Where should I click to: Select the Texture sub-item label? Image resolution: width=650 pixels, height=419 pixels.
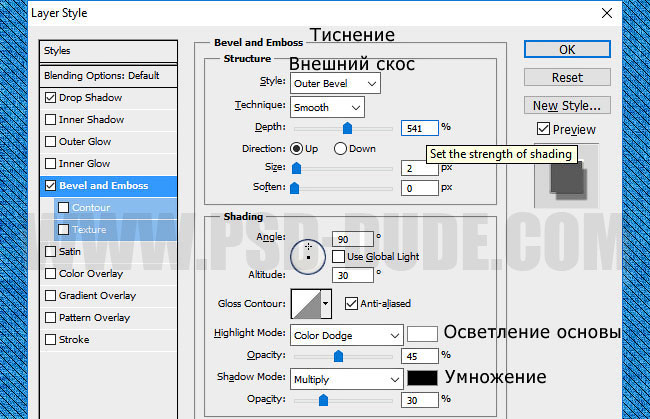89,229
